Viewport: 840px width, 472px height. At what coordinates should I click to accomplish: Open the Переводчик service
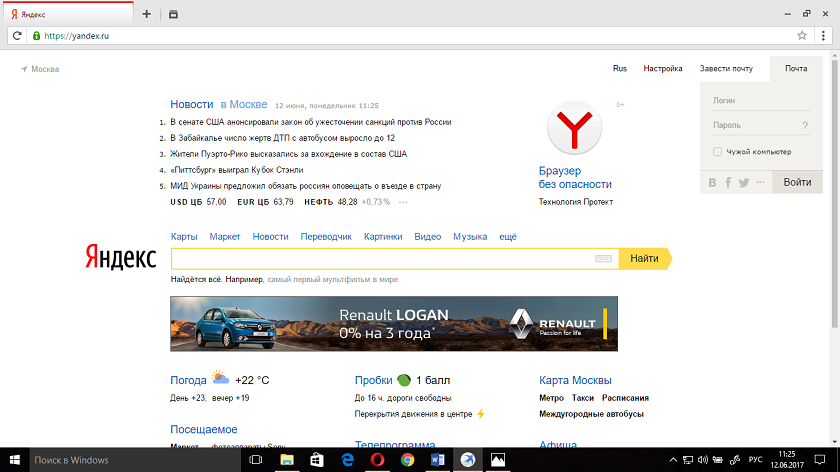coord(326,237)
